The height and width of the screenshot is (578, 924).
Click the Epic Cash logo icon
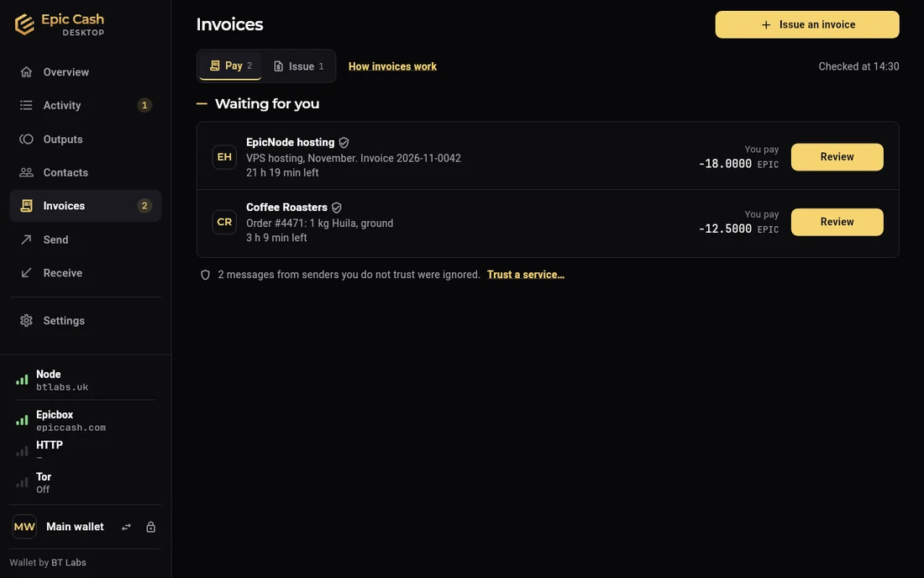[x=24, y=24]
